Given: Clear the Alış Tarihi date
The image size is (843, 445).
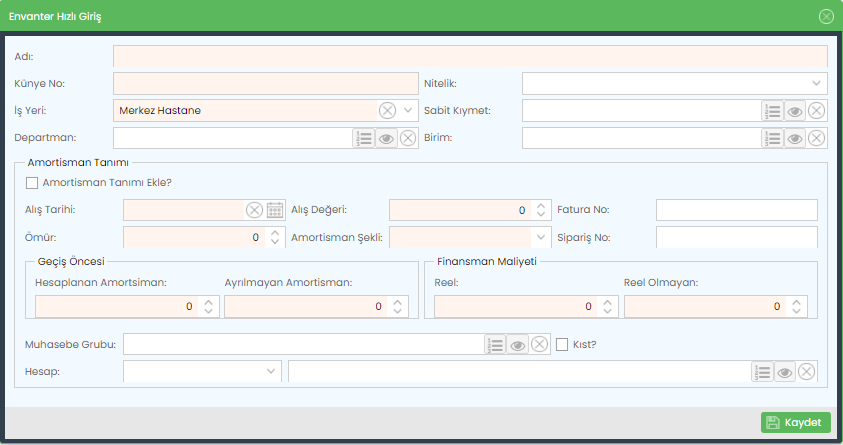Looking at the screenshot, I should click(254, 210).
